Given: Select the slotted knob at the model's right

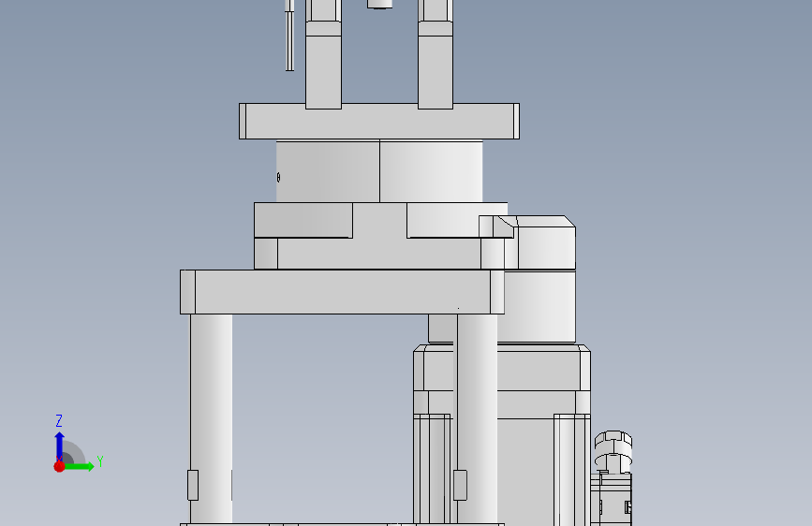Looking at the screenshot, I should tap(613, 451).
